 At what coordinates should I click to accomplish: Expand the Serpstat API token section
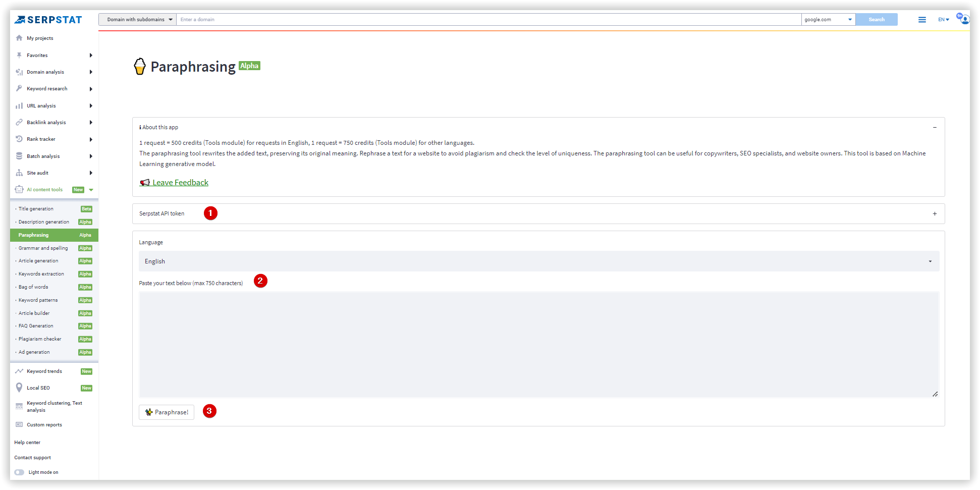(935, 214)
